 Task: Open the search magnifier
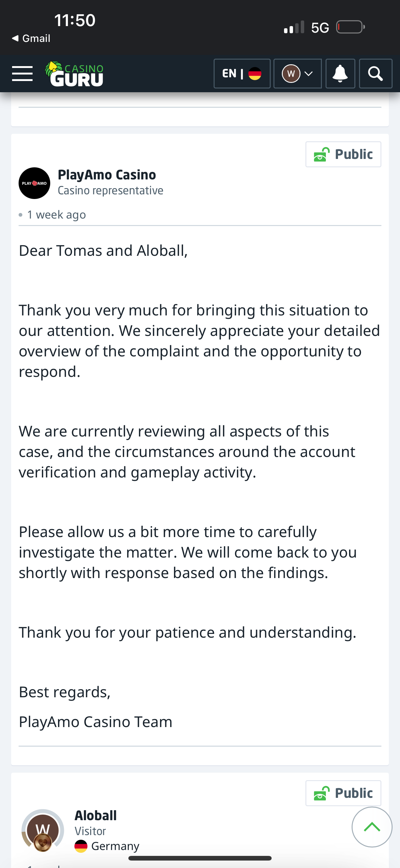[376, 74]
